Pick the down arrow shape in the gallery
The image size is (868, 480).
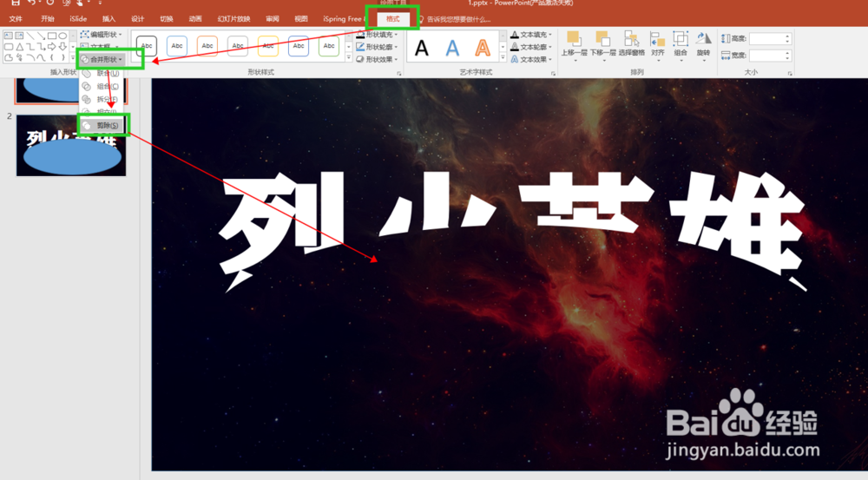click(x=62, y=47)
